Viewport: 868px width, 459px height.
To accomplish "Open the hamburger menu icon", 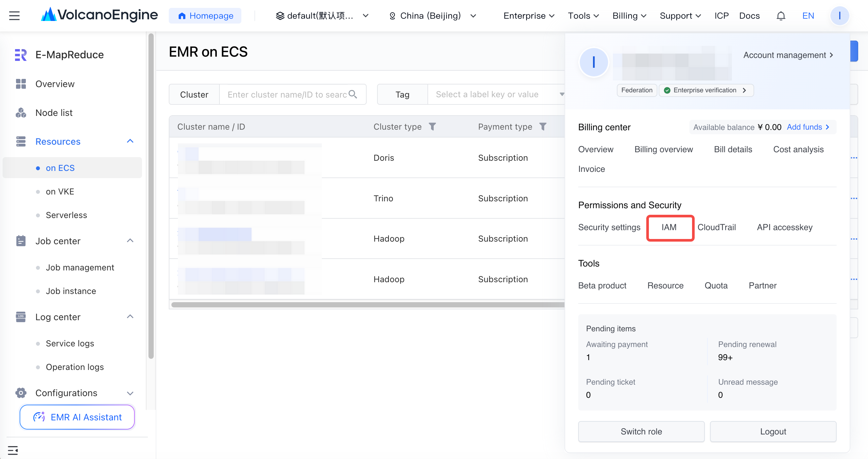I will tap(14, 15).
